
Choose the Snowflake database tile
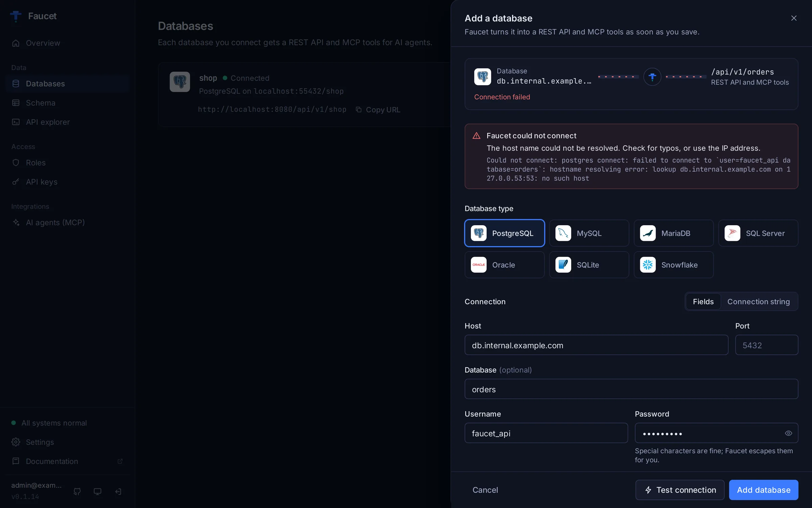tap(674, 265)
